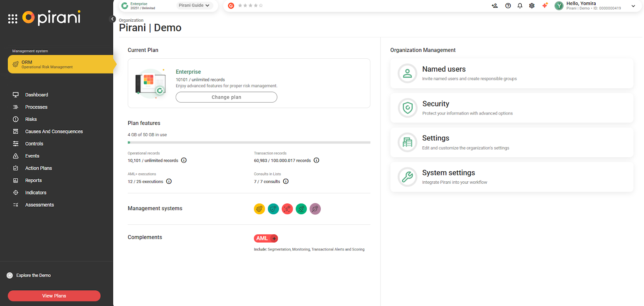The width and height of the screenshot is (644, 306).
Task: Click the storage usage progress bar
Action: (249, 142)
